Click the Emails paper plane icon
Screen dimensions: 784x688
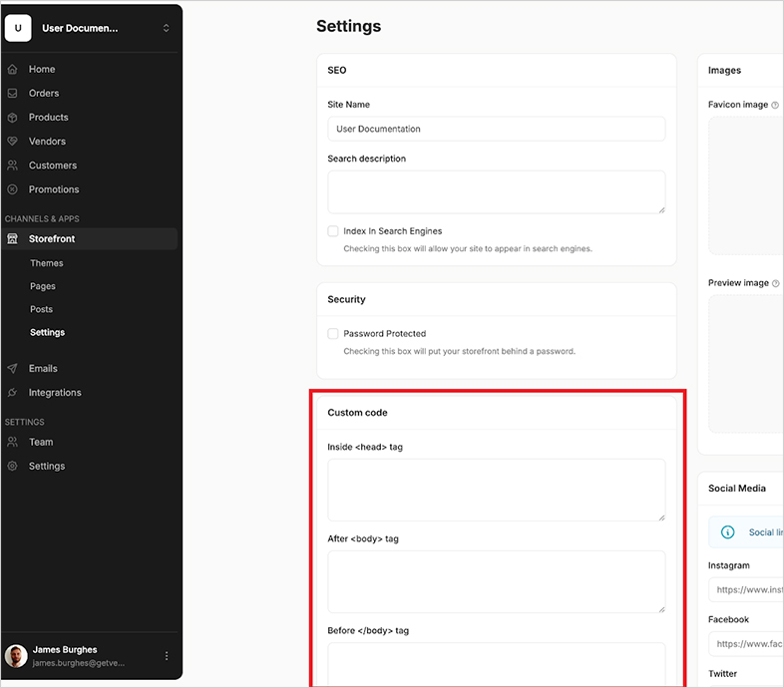[x=13, y=369]
